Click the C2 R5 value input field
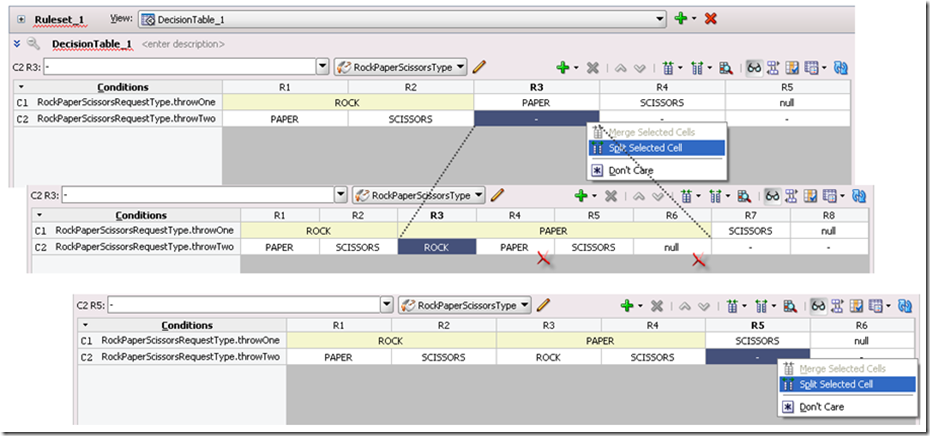Viewport: 930px width, 436px height. tap(244, 305)
